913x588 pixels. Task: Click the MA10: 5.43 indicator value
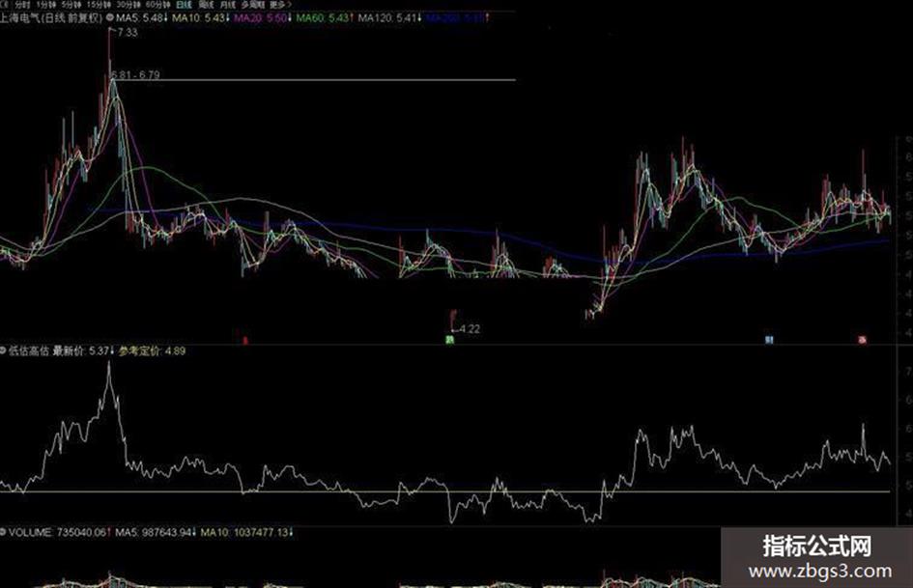[x=200, y=17]
